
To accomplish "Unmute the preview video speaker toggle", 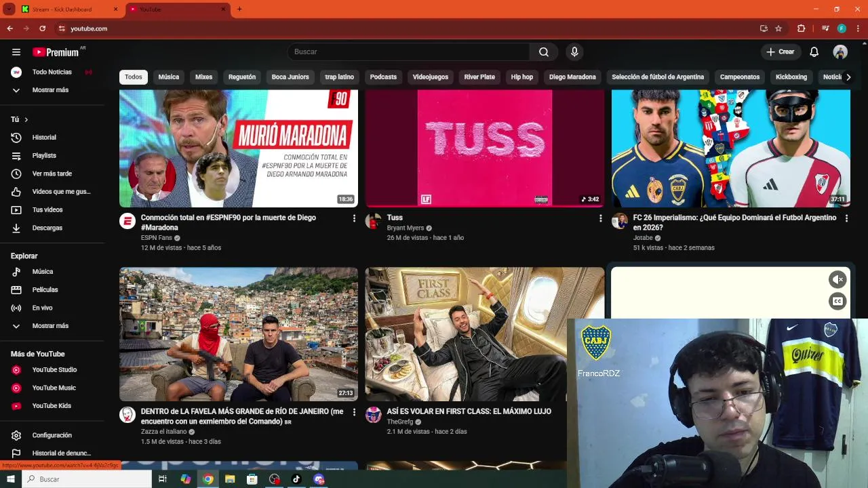I will click(837, 279).
